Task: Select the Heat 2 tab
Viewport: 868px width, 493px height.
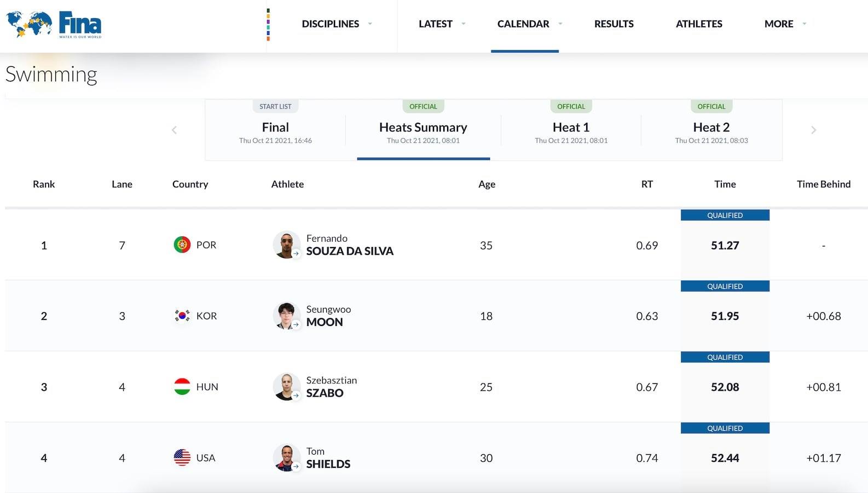Action: pos(711,130)
